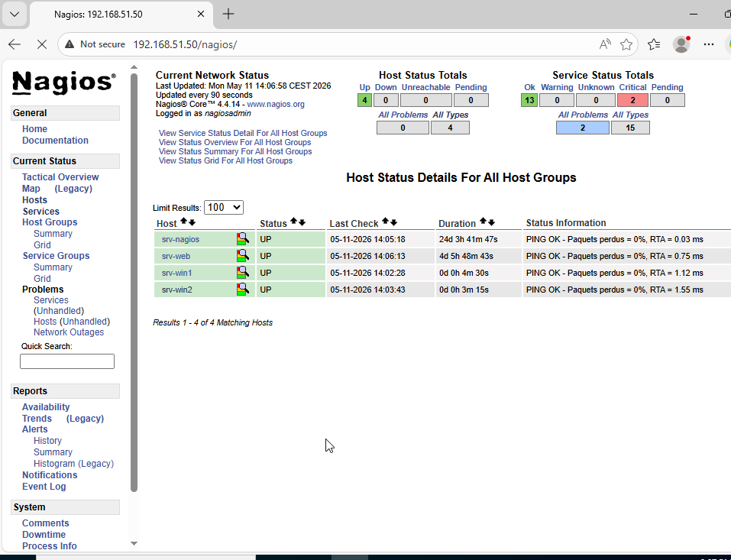The height and width of the screenshot is (560, 731).
Task: Open the tab actions menu chevron
Action: (x=15, y=14)
